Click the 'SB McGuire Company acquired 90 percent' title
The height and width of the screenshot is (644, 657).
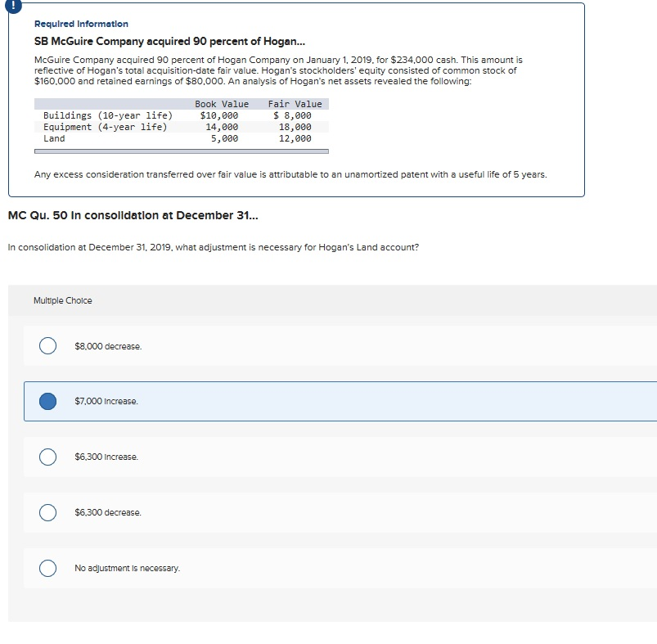point(169,41)
